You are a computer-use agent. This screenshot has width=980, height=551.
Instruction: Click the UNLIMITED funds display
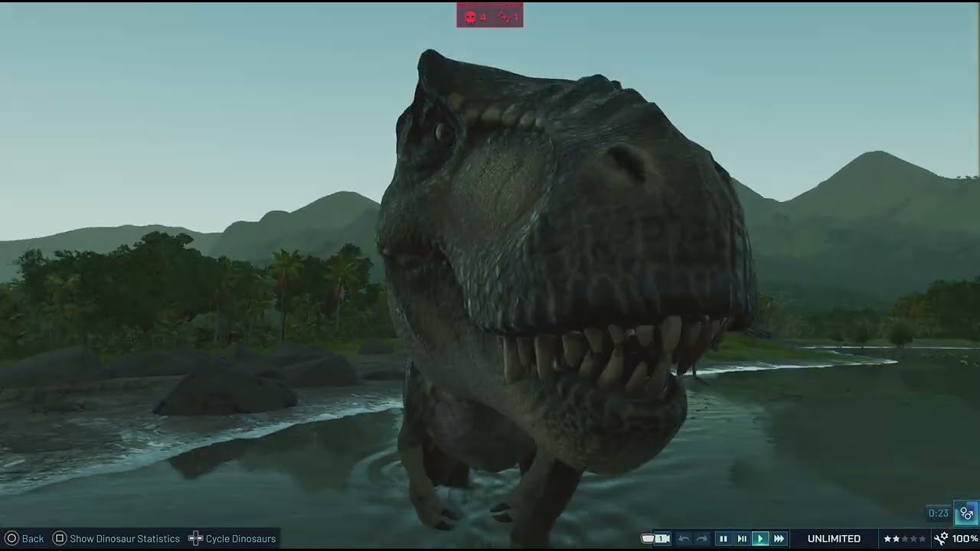(834, 539)
